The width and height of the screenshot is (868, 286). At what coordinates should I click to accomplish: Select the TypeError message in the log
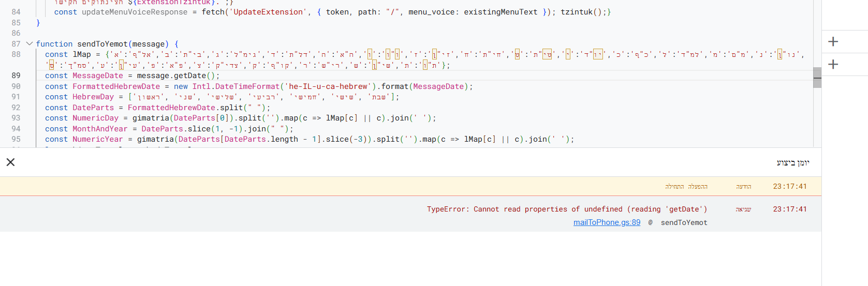(567, 209)
